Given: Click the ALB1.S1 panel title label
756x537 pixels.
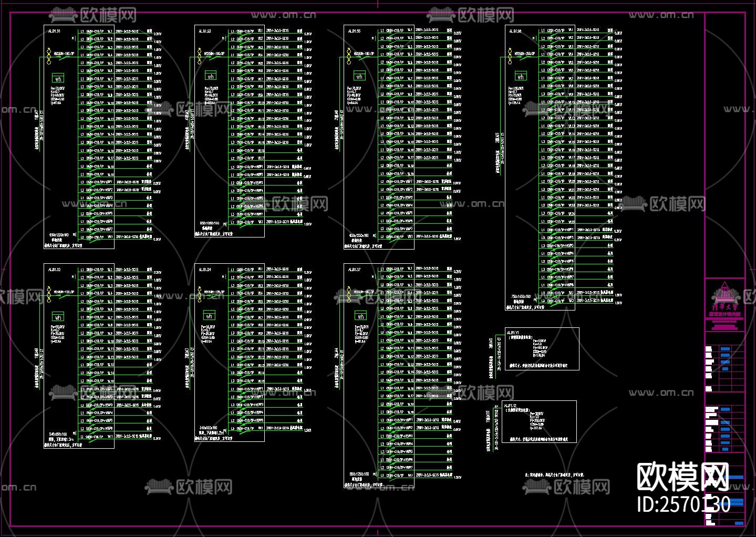Looking at the screenshot, I should (54, 32).
